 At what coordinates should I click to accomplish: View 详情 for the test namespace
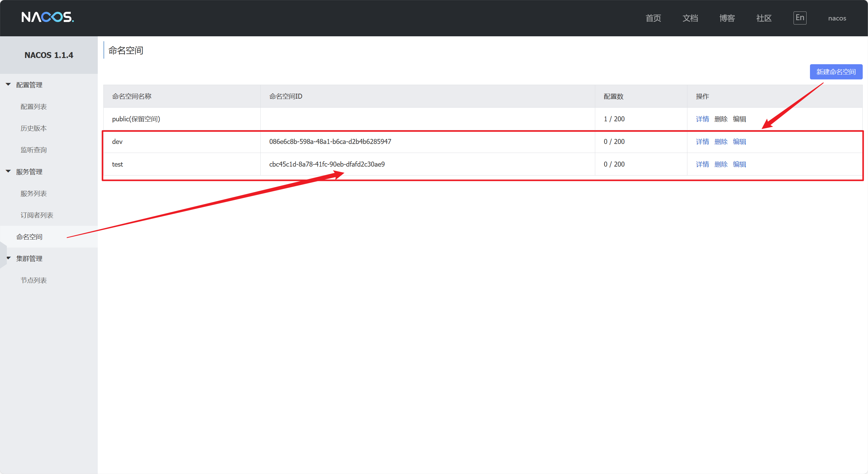703,164
